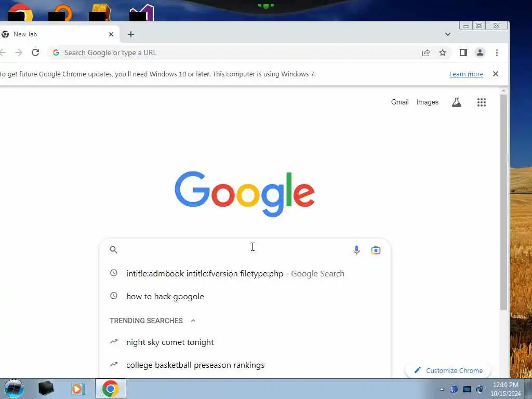This screenshot has width=532, height=399.
Task: Start voice search with microphone icon
Action: (356, 250)
